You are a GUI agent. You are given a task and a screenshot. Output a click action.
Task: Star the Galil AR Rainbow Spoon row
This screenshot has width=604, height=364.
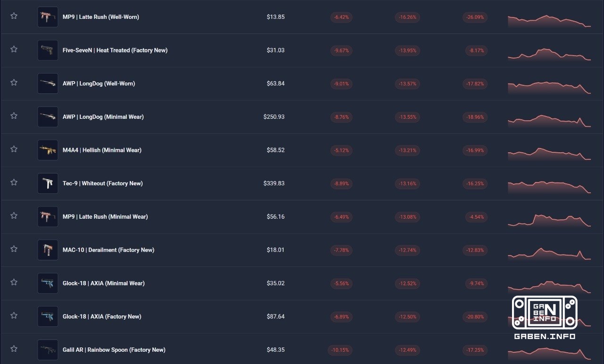click(x=14, y=349)
